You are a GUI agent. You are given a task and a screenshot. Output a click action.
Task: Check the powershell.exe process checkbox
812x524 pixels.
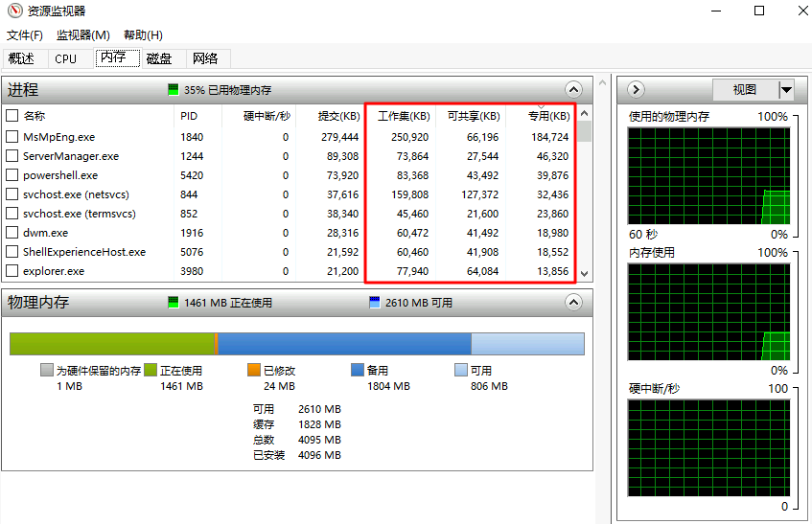(x=12, y=175)
